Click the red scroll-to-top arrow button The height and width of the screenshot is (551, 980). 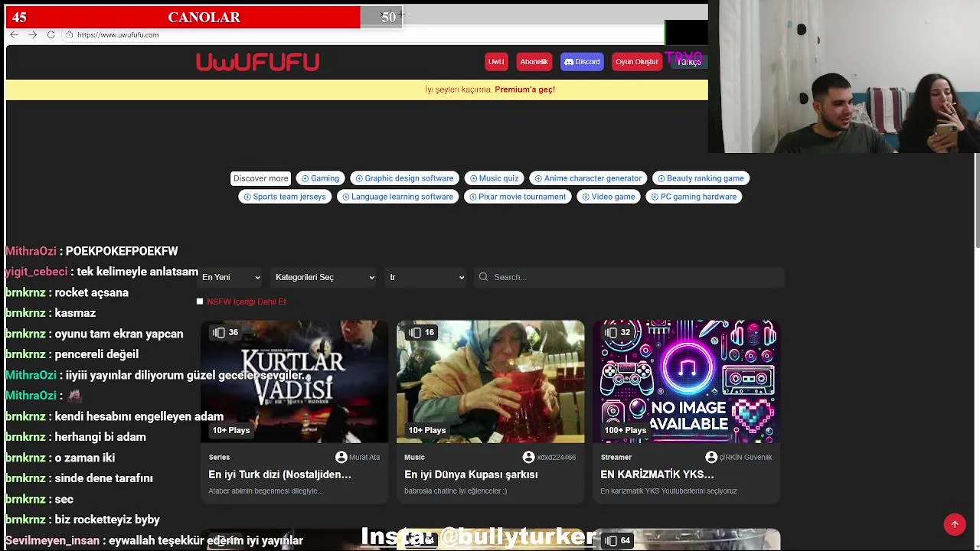click(955, 524)
